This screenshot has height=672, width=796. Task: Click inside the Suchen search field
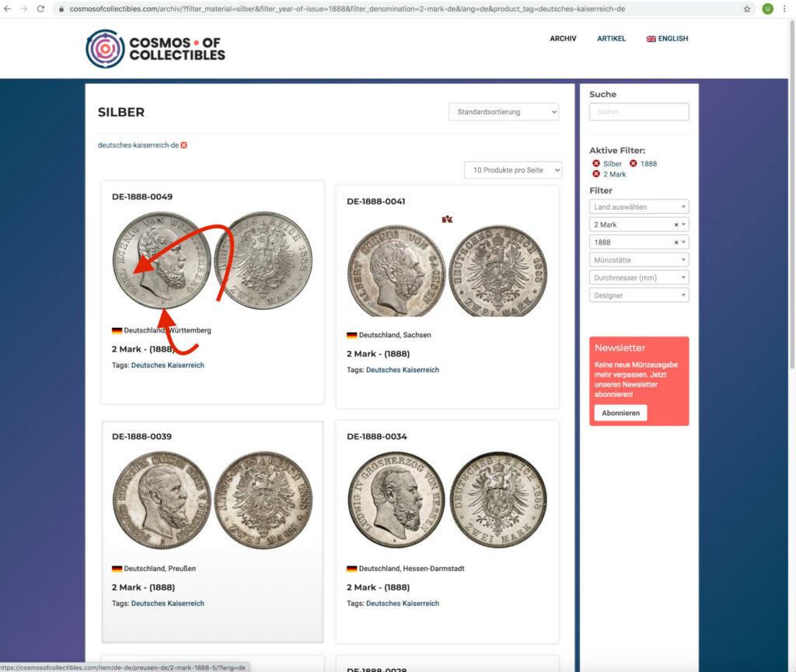click(639, 111)
